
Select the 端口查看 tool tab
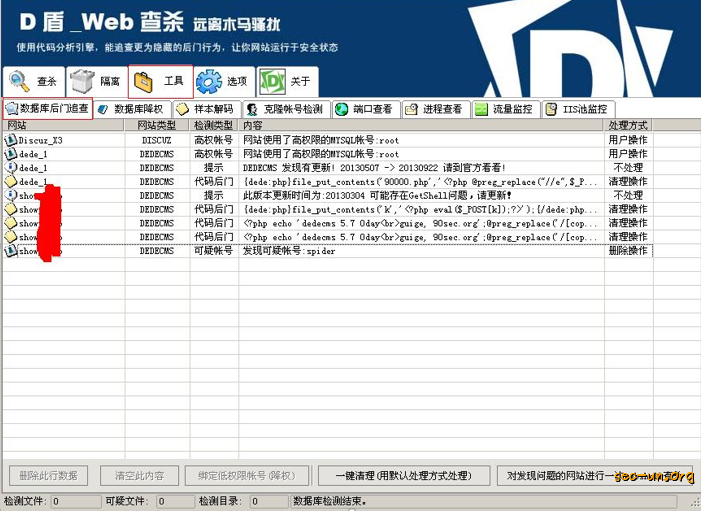click(366, 109)
